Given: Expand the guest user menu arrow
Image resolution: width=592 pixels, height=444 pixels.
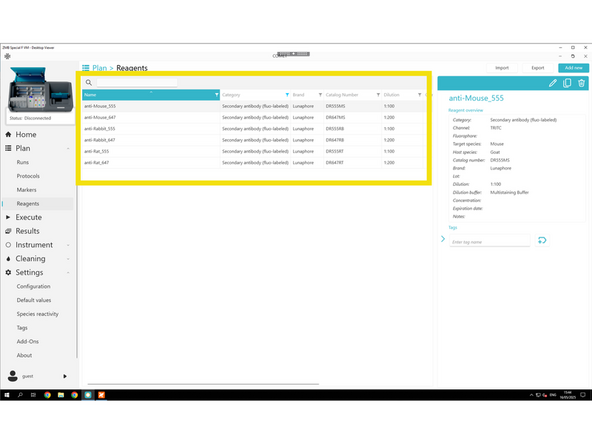Looking at the screenshot, I should (65, 376).
